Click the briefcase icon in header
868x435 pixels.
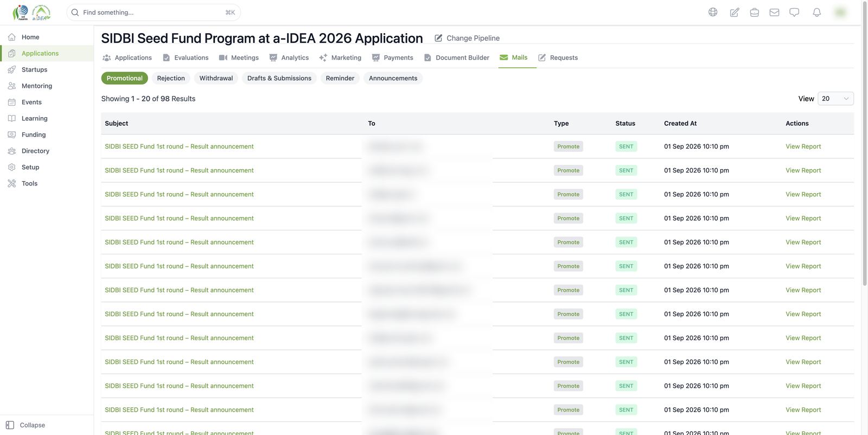pyautogui.click(x=754, y=12)
